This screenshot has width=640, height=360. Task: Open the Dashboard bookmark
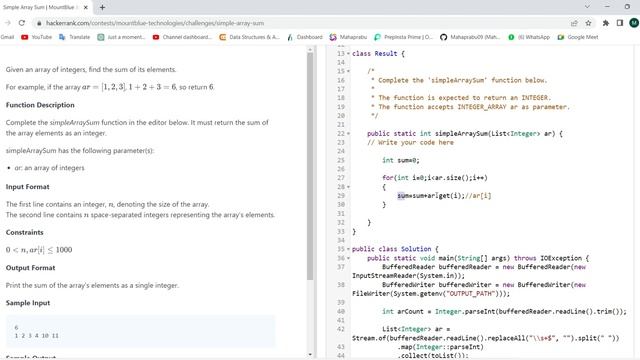(x=305, y=37)
